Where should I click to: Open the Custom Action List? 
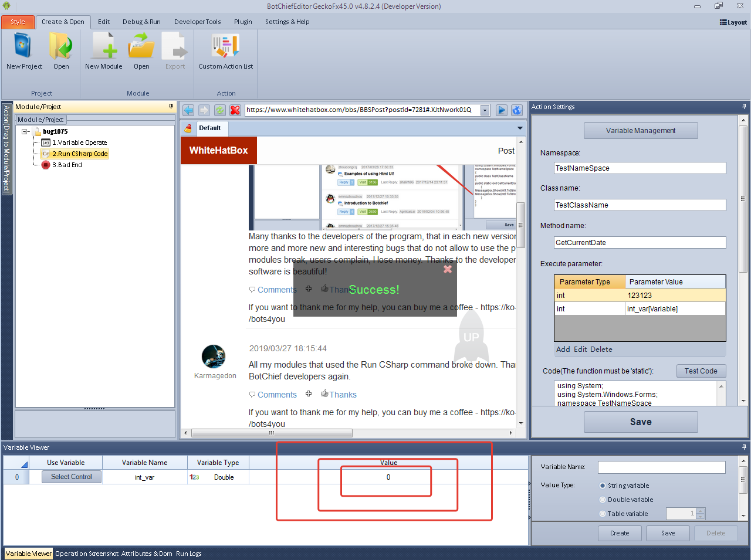click(x=225, y=47)
